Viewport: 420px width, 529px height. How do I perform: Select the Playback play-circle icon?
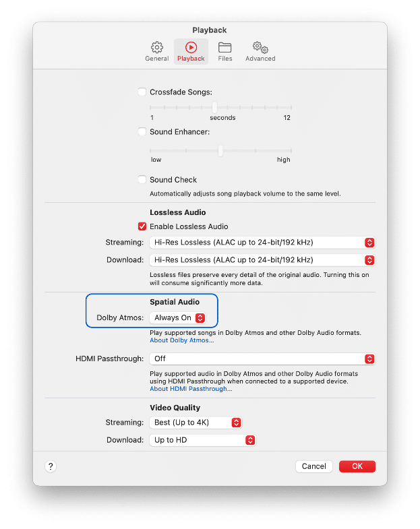pos(191,47)
